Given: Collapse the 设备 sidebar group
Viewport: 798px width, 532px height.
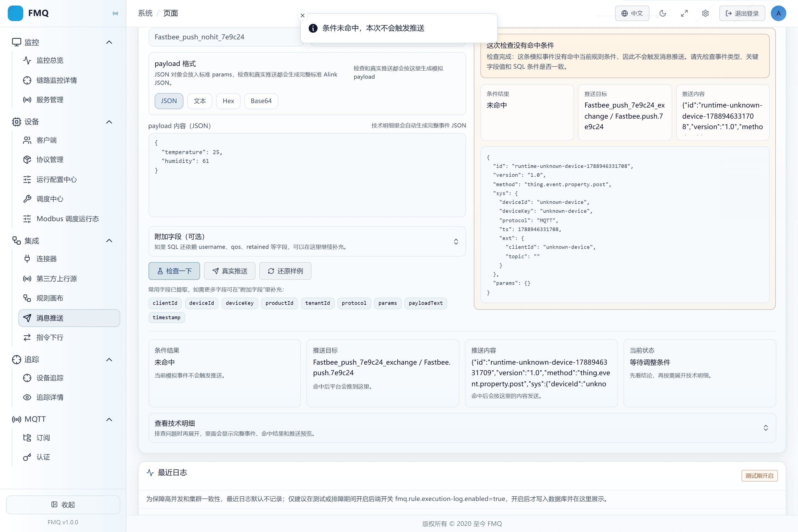Looking at the screenshot, I should [109, 122].
